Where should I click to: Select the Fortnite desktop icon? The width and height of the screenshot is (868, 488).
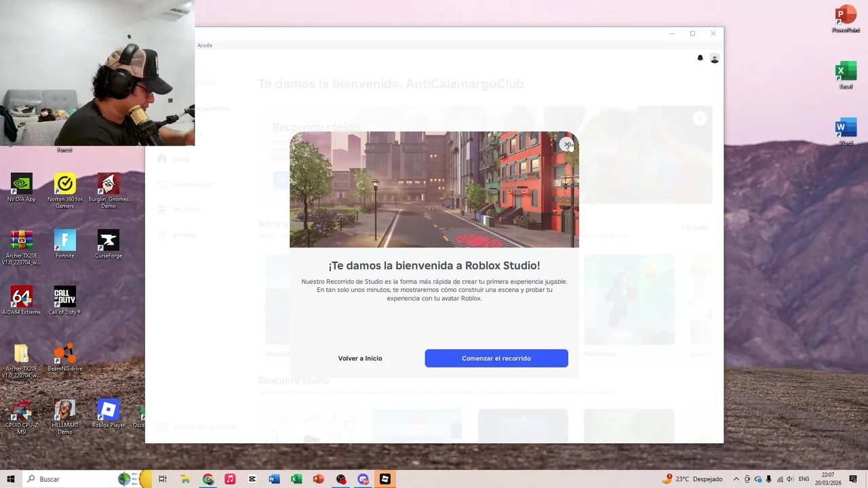(x=65, y=244)
